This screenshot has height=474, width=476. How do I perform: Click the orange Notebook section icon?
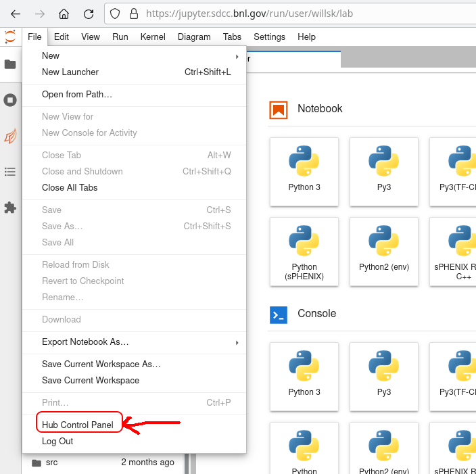[x=279, y=110]
